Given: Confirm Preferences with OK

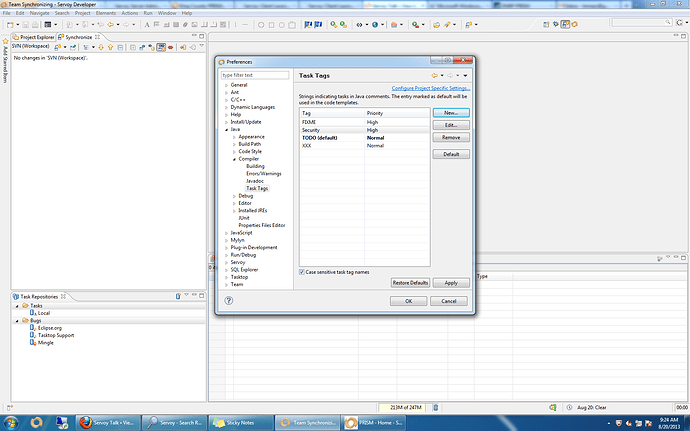Looking at the screenshot, I should point(408,301).
